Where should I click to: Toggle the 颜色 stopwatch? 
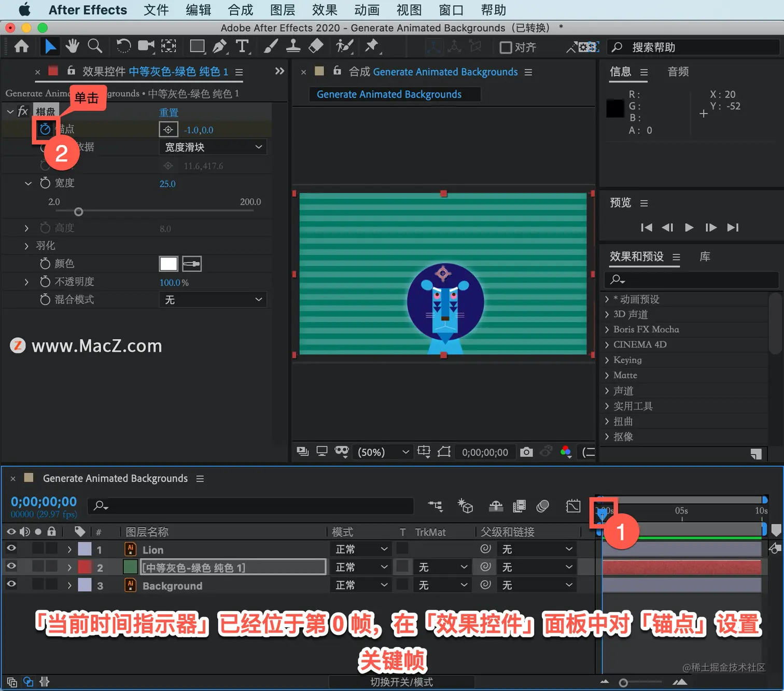[x=45, y=264]
